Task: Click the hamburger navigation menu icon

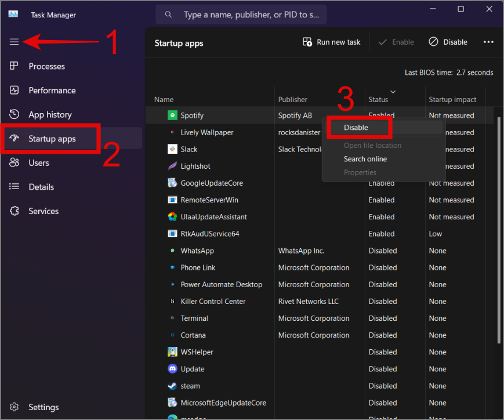Action: [15, 41]
